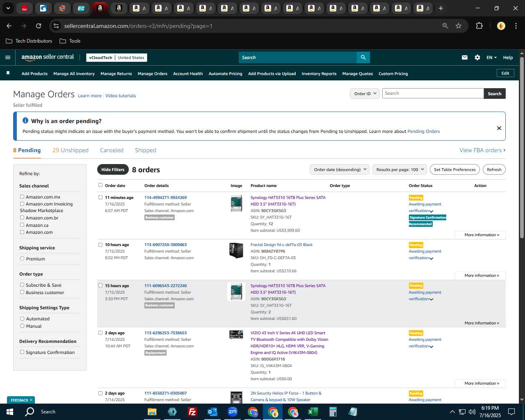Dismiss the pending info banner

pyautogui.click(x=499, y=128)
